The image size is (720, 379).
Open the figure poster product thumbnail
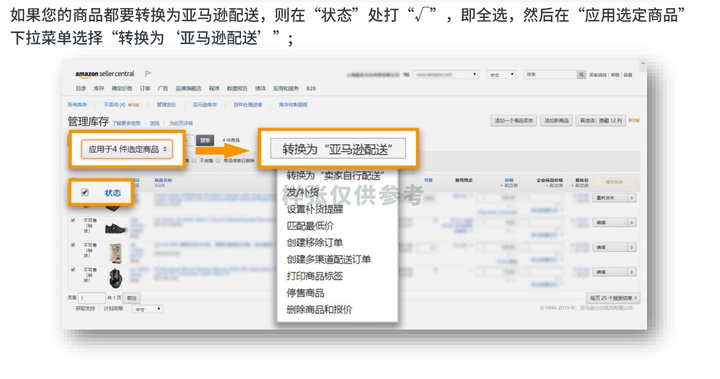tap(115, 253)
